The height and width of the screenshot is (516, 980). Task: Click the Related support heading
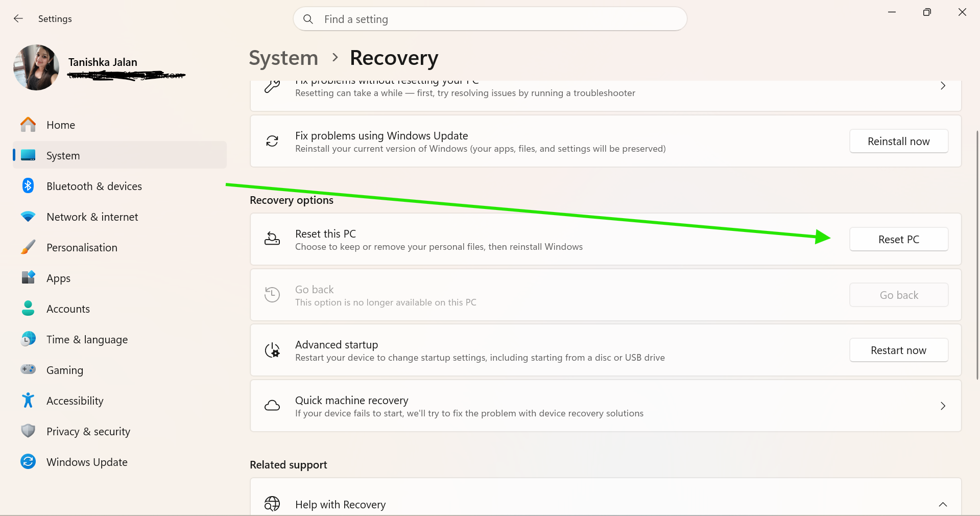(289, 465)
